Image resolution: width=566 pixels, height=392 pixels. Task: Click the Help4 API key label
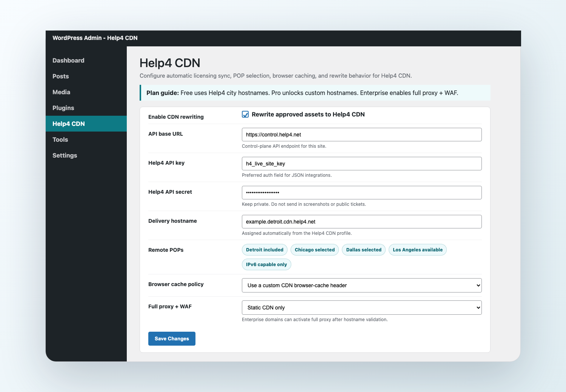coord(166,163)
